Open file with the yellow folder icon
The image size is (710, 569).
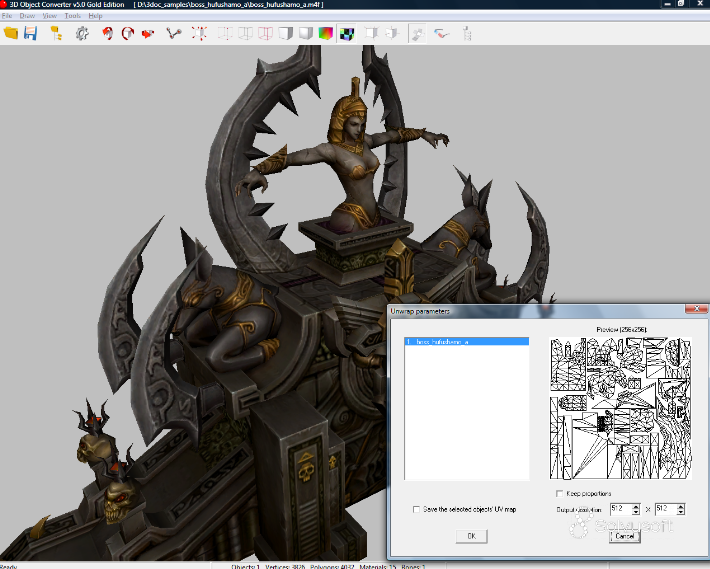[x=10, y=33]
